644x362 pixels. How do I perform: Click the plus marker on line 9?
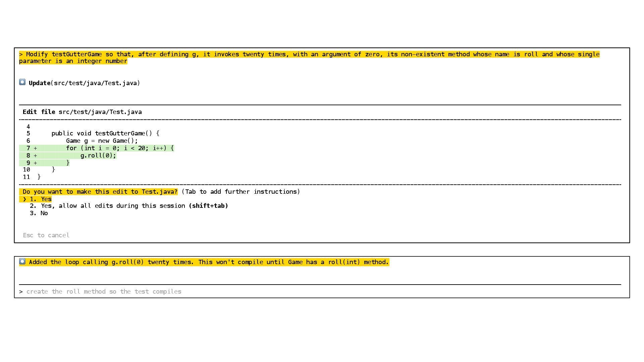point(35,163)
